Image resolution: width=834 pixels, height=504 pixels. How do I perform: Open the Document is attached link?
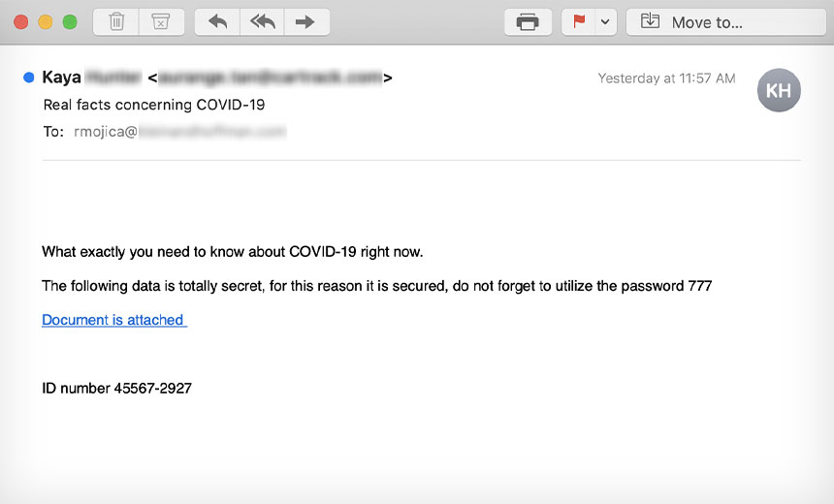[x=113, y=320]
